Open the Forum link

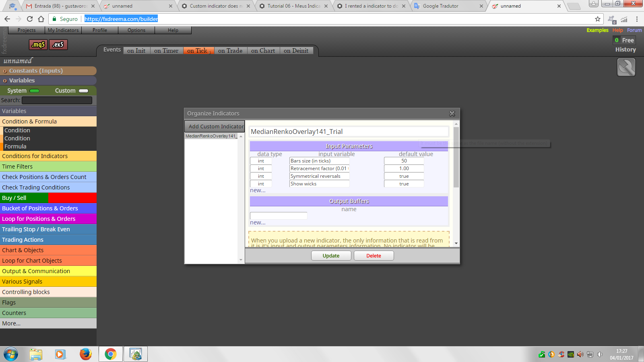click(x=634, y=30)
